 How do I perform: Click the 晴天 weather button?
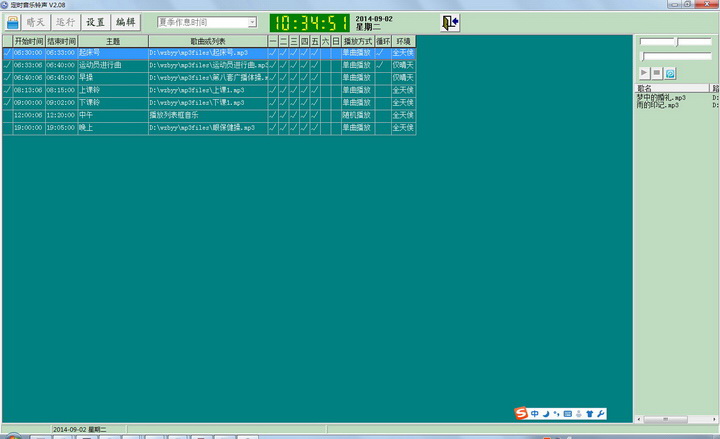click(x=35, y=22)
